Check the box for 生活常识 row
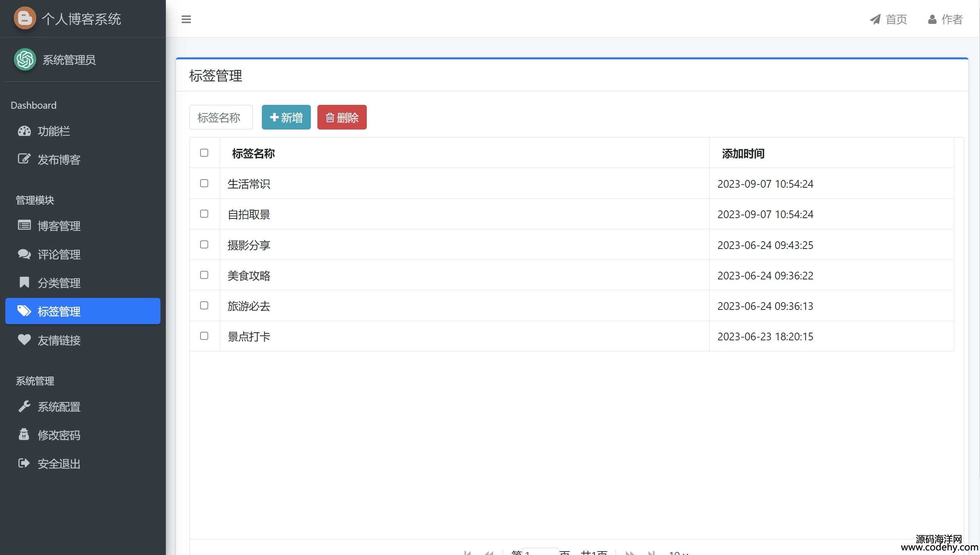 click(204, 183)
